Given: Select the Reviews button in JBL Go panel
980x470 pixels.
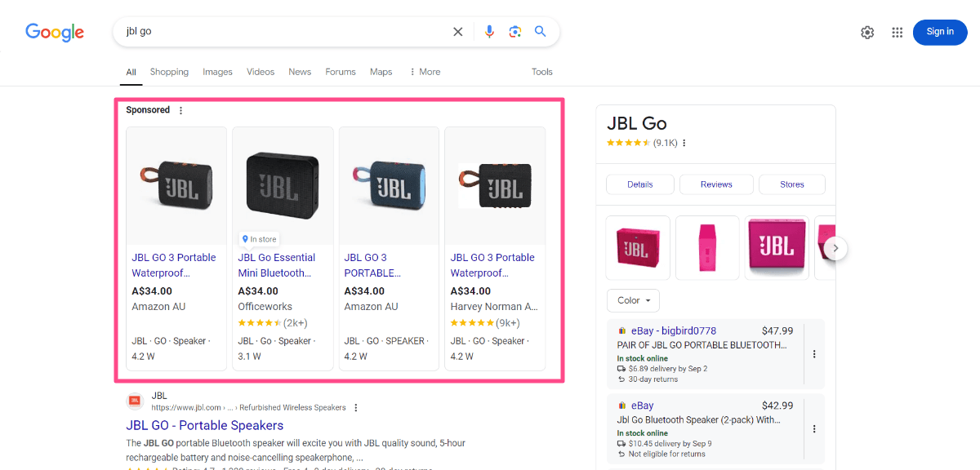Looking at the screenshot, I should coord(716,184).
